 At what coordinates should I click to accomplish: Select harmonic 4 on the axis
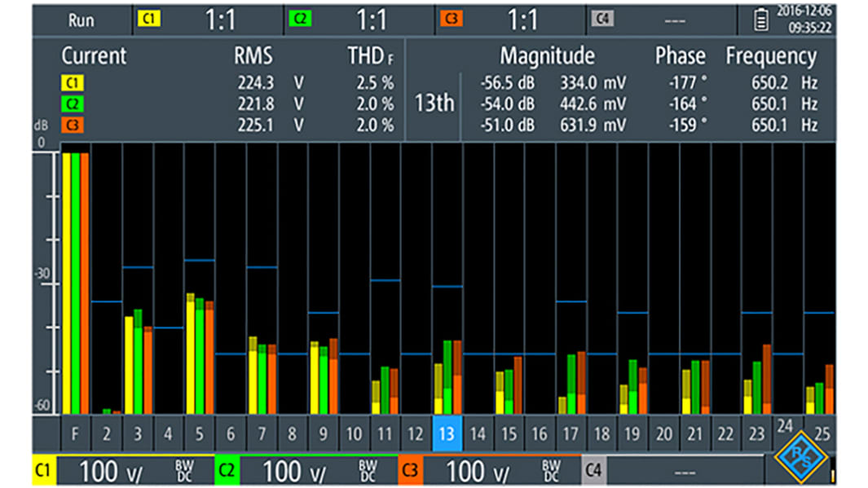point(168,433)
